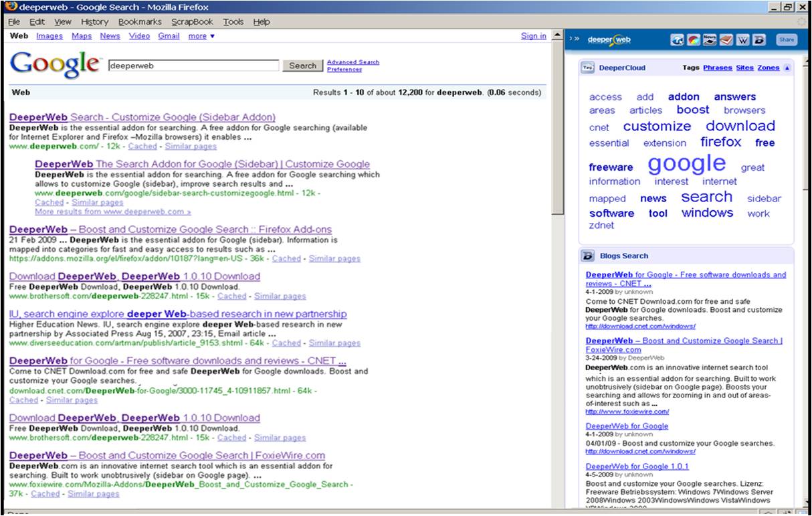
Task: Open Preferences link next to search
Action: [344, 70]
